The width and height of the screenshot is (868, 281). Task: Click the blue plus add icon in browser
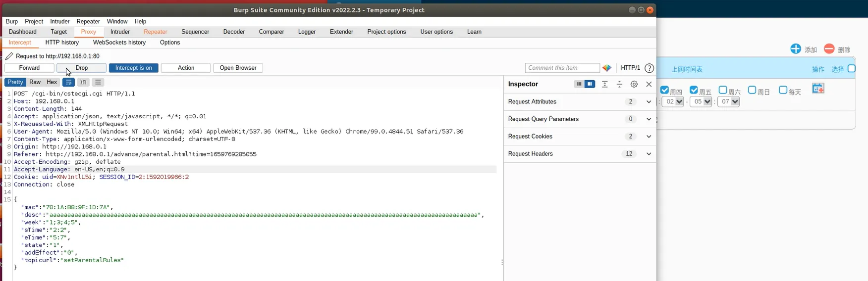796,48
